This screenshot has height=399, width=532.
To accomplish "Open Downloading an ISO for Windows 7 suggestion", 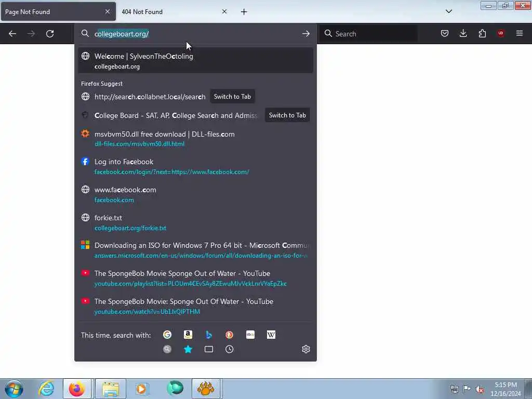I will (x=195, y=250).
